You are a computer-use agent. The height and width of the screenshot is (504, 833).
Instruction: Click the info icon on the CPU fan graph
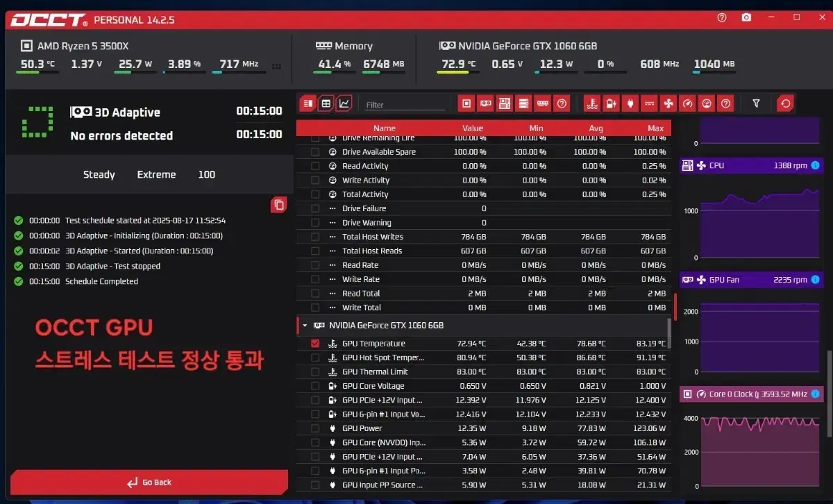click(816, 165)
